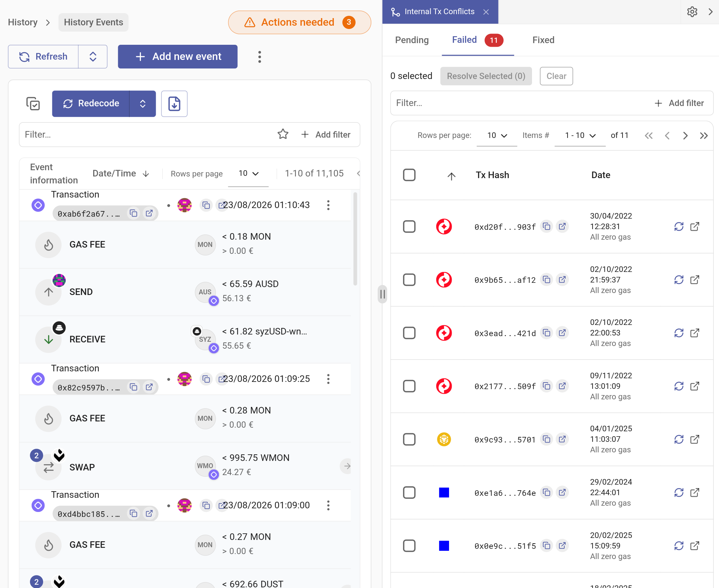The width and height of the screenshot is (719, 588).
Task: Click the Refresh button
Action: [x=43, y=57]
